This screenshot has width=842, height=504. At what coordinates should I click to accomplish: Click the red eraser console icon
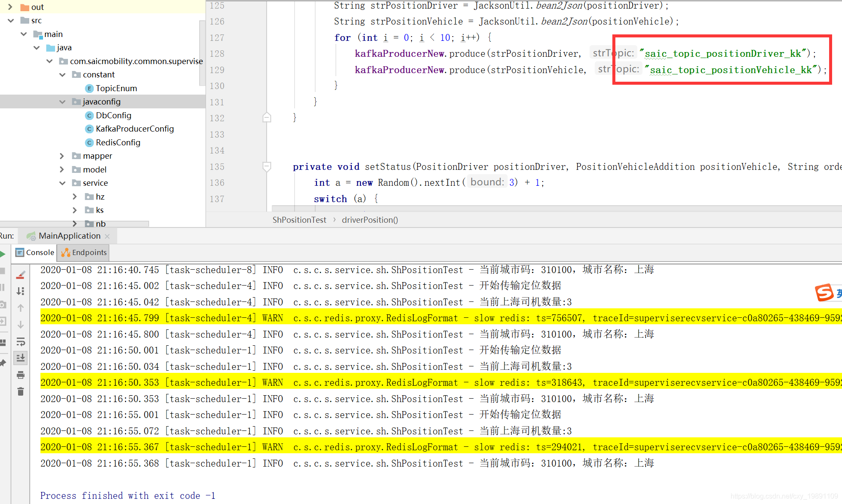[21, 275]
